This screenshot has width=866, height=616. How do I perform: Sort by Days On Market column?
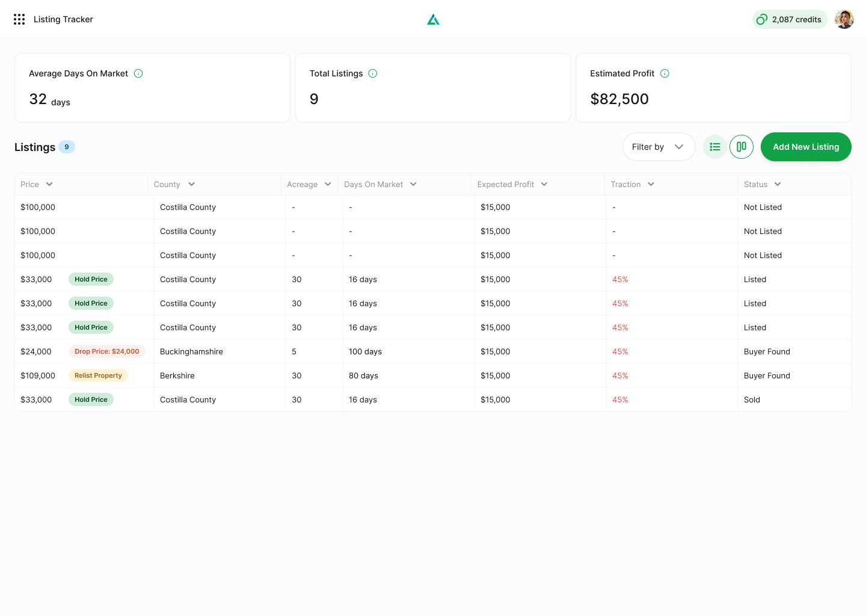pos(380,185)
